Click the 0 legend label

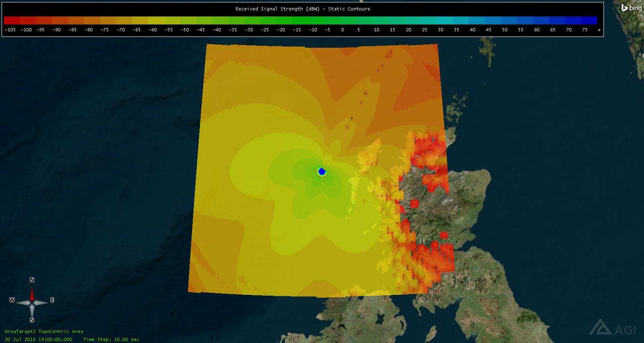[343, 30]
